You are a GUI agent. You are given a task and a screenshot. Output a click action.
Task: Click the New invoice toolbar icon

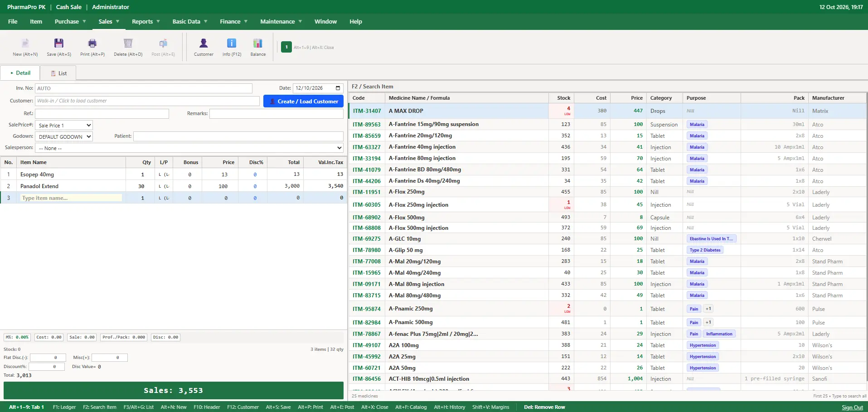(25, 44)
